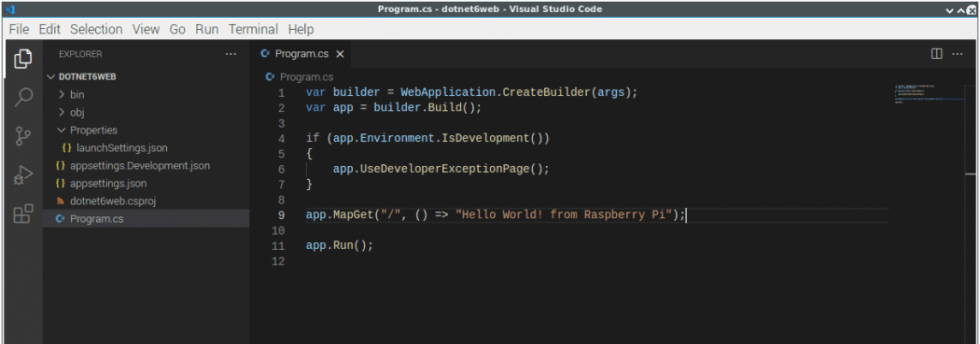
Task: Open the Search view icon
Action: pyautogui.click(x=23, y=97)
